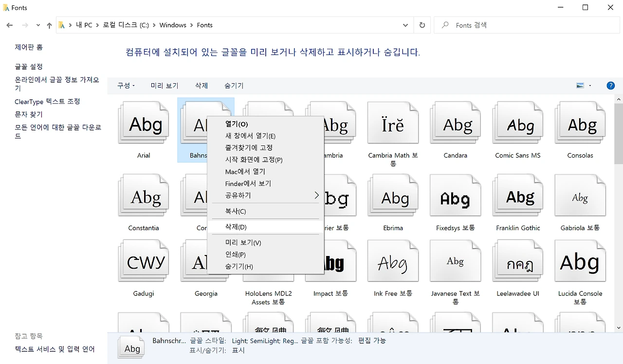Select the Fixedsys font icon
The width and height of the screenshot is (623, 364).
(455, 196)
